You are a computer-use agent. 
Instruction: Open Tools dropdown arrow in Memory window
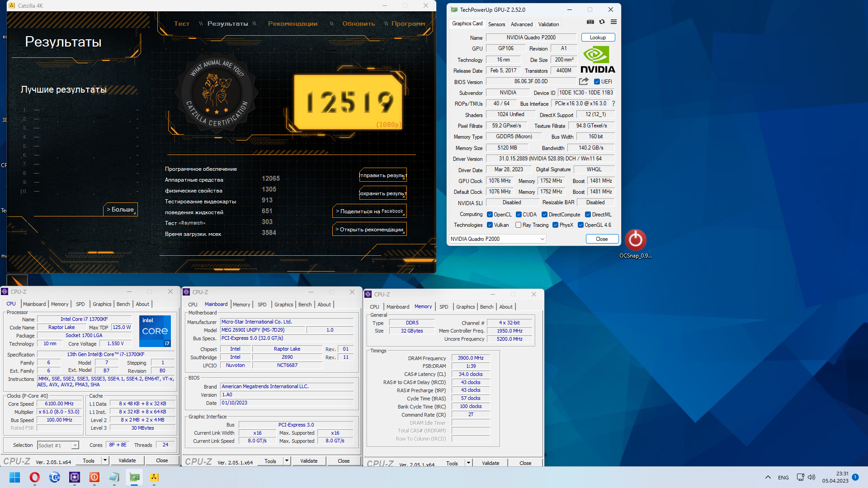click(x=468, y=463)
